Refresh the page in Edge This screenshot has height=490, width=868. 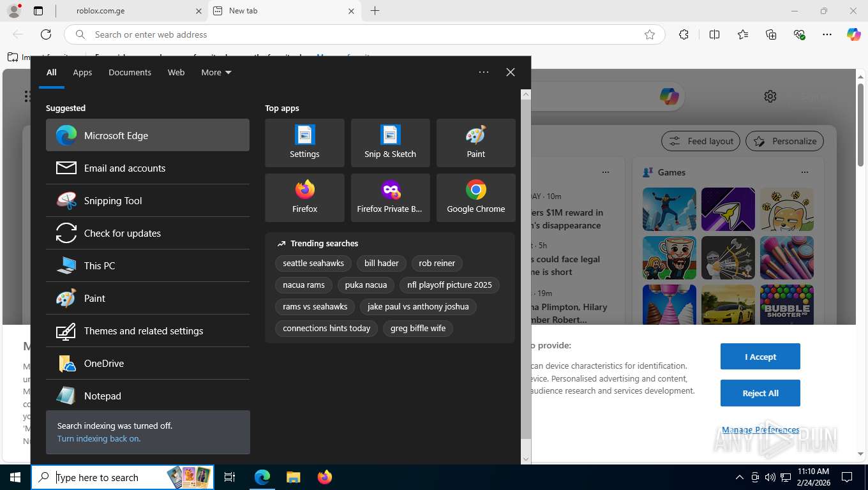coord(46,34)
